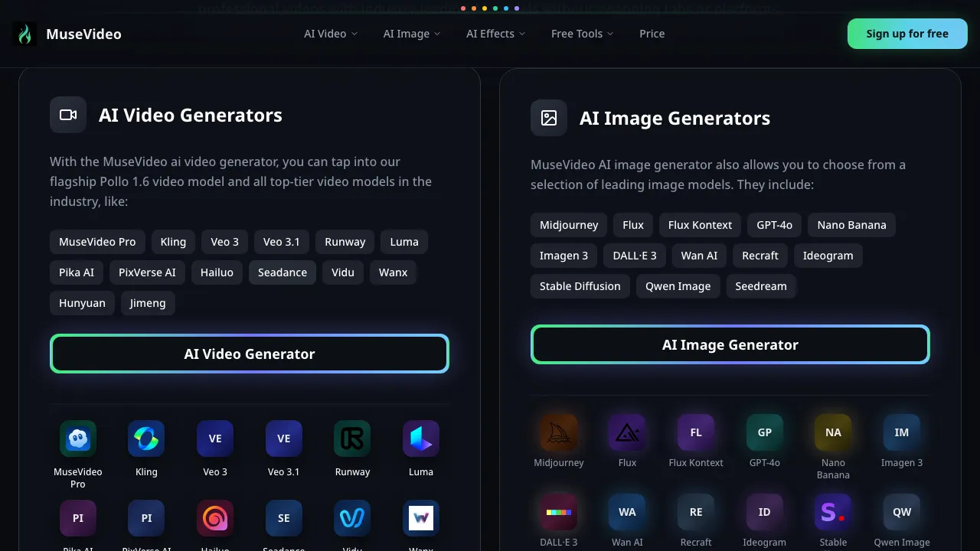
Task: Expand the AI Video dropdown menu
Action: click(x=331, y=34)
